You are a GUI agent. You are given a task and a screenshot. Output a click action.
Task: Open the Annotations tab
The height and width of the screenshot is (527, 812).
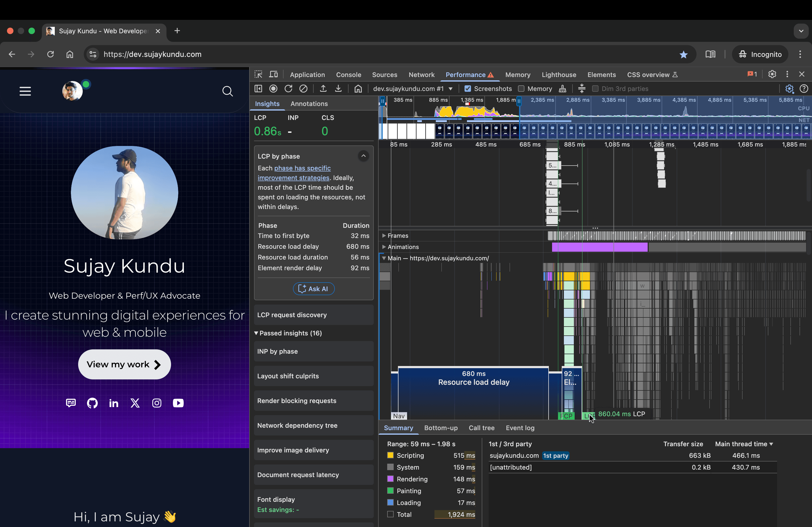click(309, 104)
